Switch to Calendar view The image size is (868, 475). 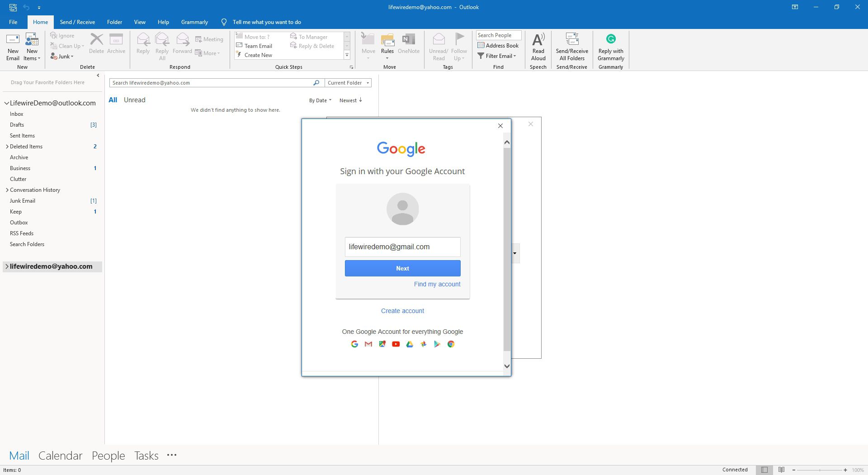click(x=60, y=456)
